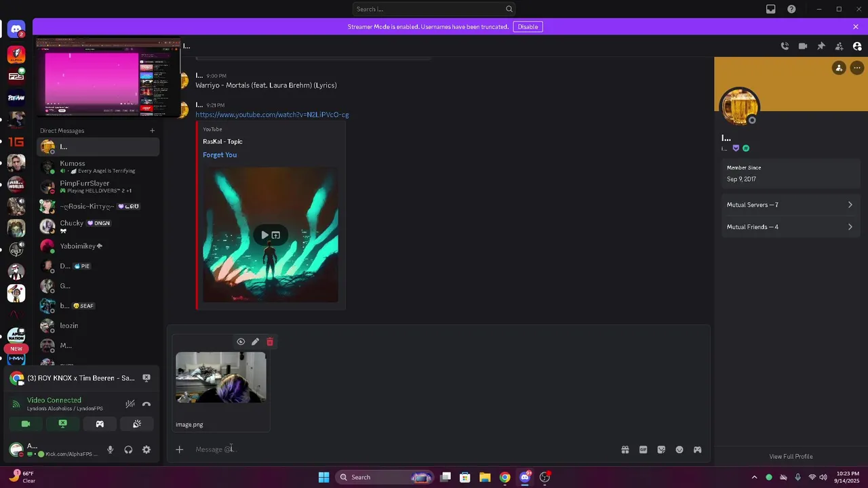The image size is (868, 488).
Task: Open OBS Studio from the taskbar
Action: (545, 477)
